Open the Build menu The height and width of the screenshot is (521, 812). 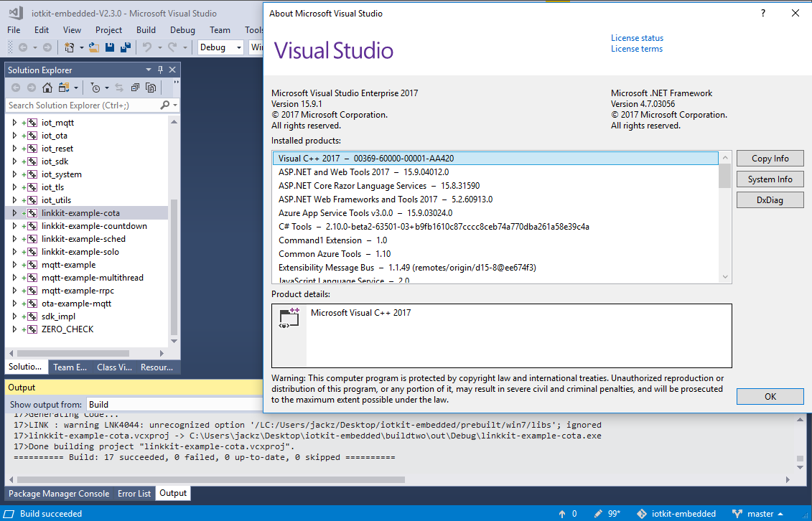click(146, 30)
